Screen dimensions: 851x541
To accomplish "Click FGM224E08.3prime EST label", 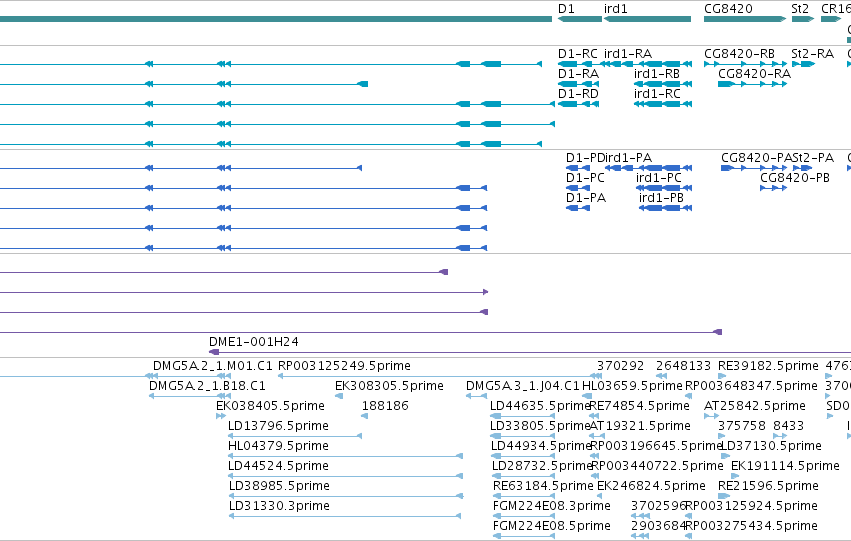I will (551, 506).
